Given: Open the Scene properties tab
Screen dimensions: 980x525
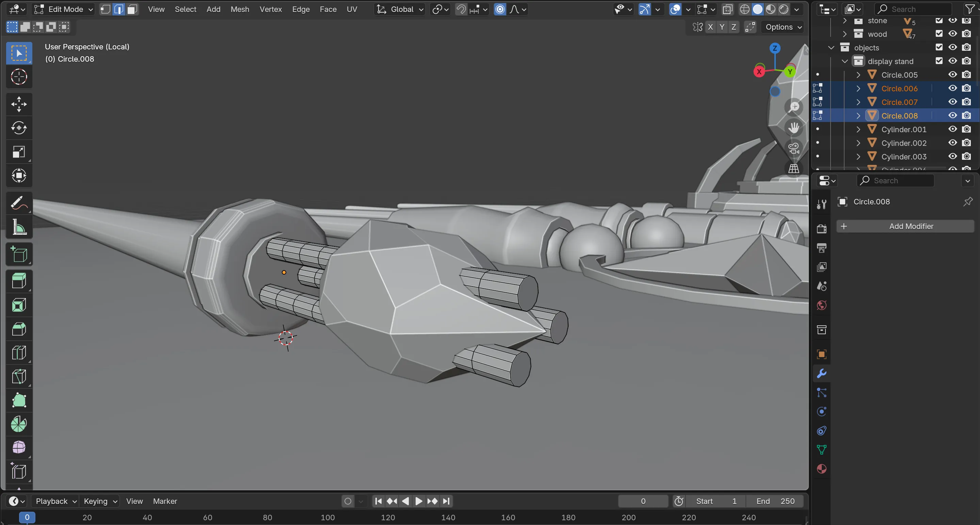Looking at the screenshot, I should 822,286.
